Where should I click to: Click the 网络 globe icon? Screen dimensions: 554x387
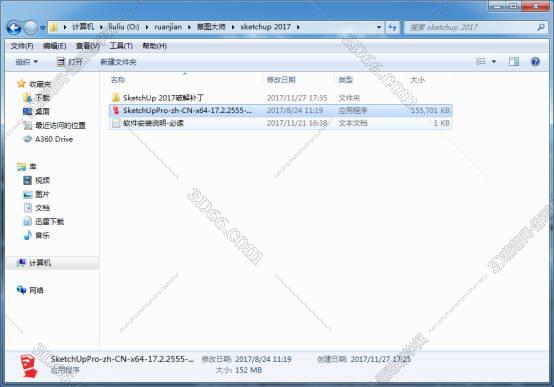tap(22, 290)
